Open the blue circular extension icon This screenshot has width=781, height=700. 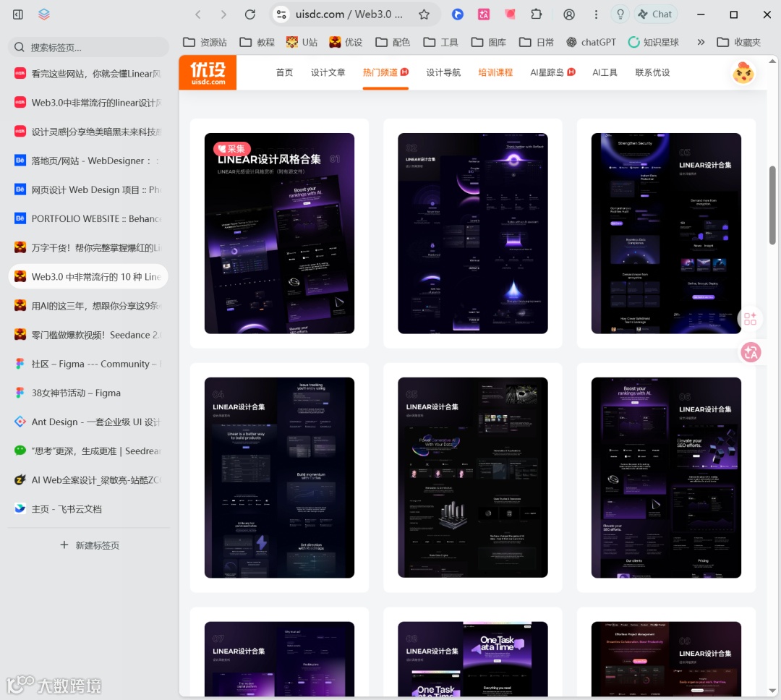click(457, 14)
